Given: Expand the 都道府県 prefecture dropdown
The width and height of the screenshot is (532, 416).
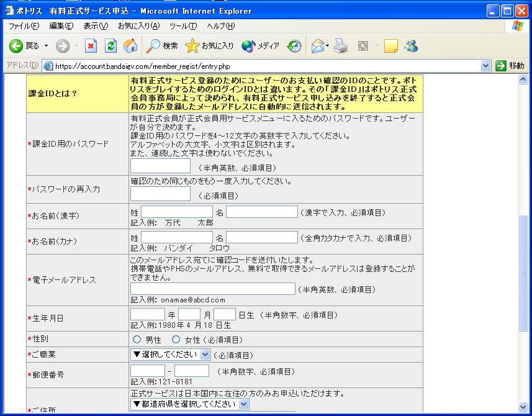Looking at the screenshot, I should click(x=190, y=404).
